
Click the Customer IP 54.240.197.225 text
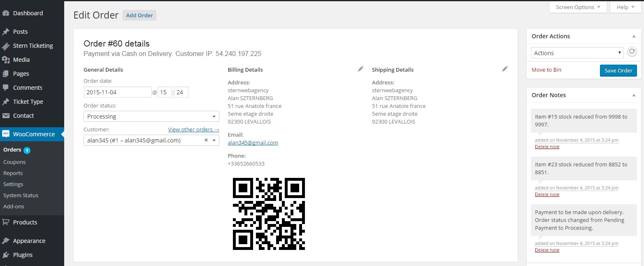[x=219, y=54]
